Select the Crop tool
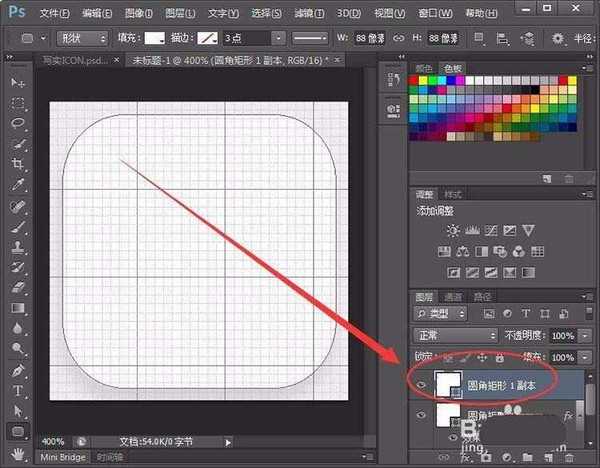 17,163
